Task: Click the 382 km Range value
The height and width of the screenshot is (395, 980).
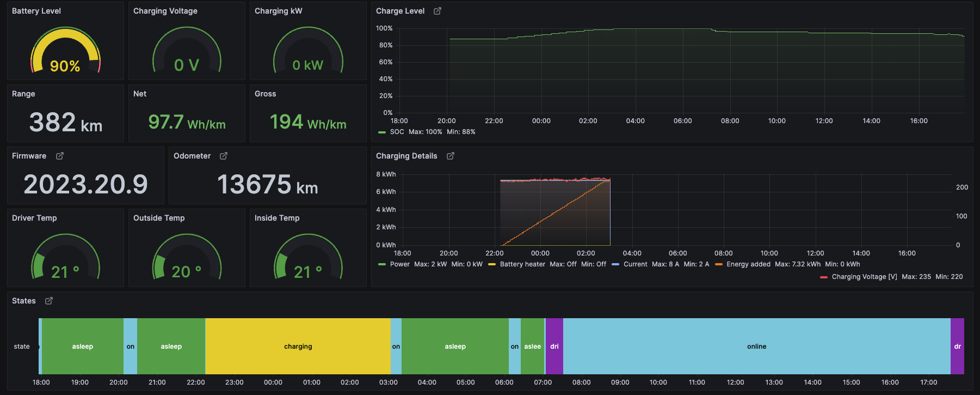Action: pos(65,122)
